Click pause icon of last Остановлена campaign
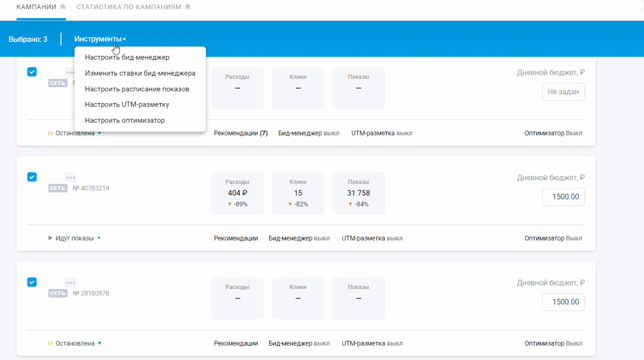The image size is (644, 360). click(50, 343)
